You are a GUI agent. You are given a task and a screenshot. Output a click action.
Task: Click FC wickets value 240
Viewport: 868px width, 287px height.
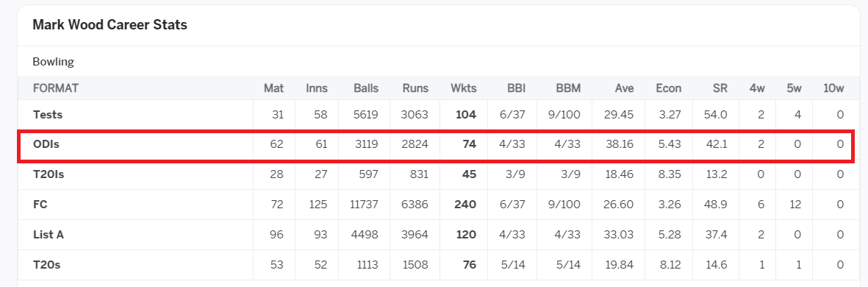tap(465, 205)
